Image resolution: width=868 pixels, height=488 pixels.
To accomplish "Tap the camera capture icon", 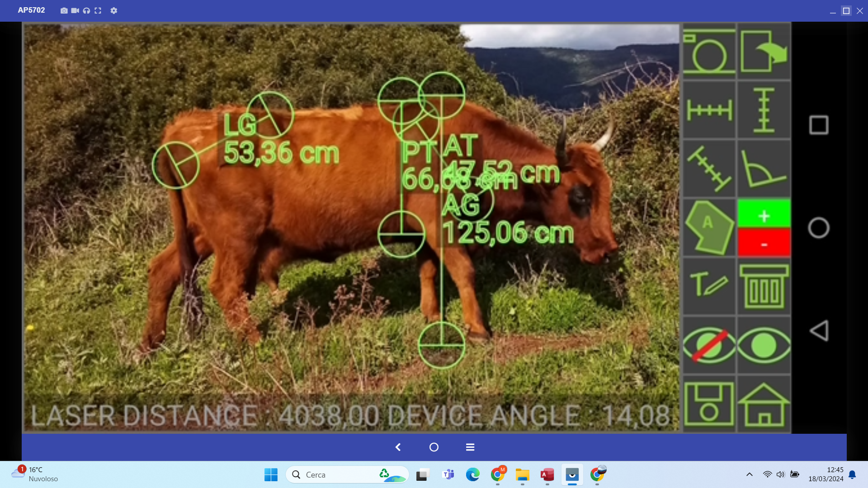I will coord(708,52).
